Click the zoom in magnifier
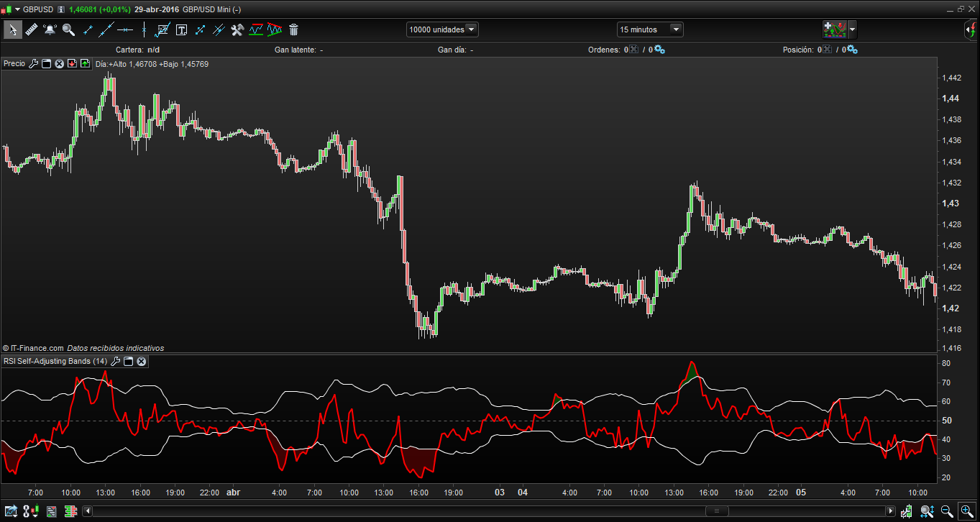This screenshot has height=522, width=980. tap(966, 511)
